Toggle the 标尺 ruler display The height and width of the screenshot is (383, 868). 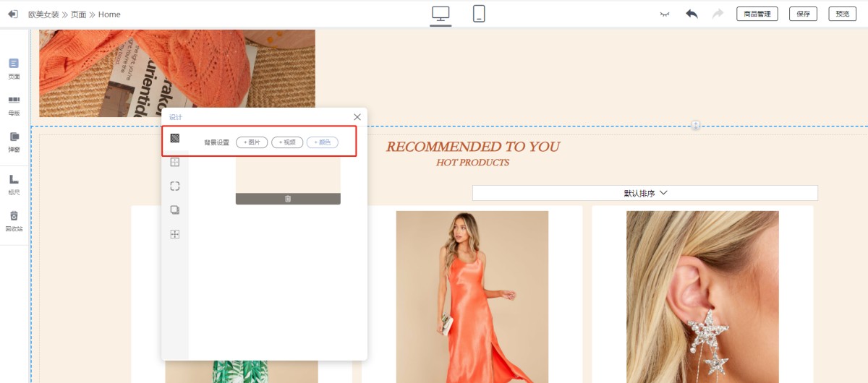click(14, 184)
